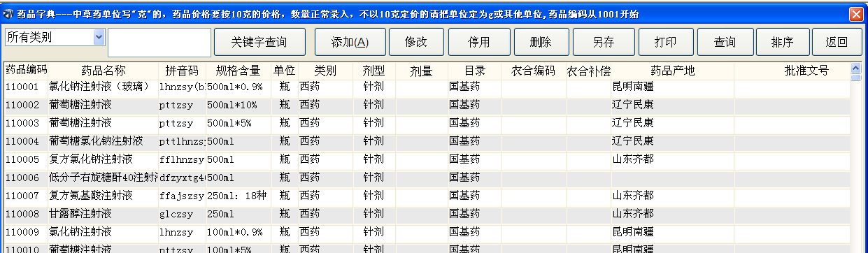This screenshot has width=868, height=253.
Task: Close the 药品字典 window
Action: click(x=856, y=14)
